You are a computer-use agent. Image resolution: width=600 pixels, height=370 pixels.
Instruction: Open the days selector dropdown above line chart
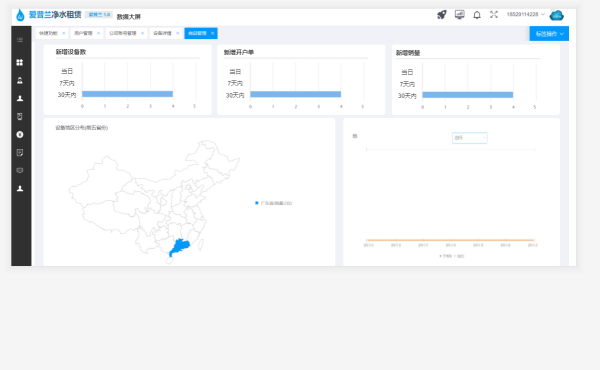(x=470, y=138)
